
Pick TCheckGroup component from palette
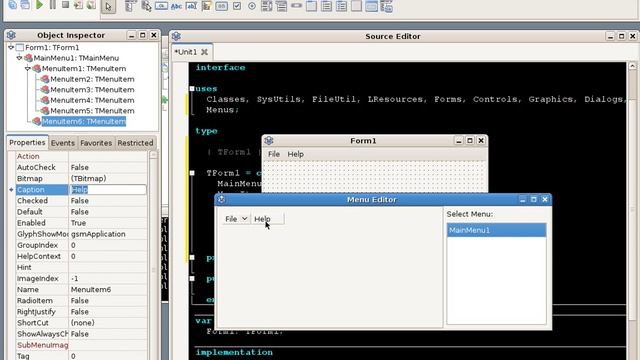[342, 6]
